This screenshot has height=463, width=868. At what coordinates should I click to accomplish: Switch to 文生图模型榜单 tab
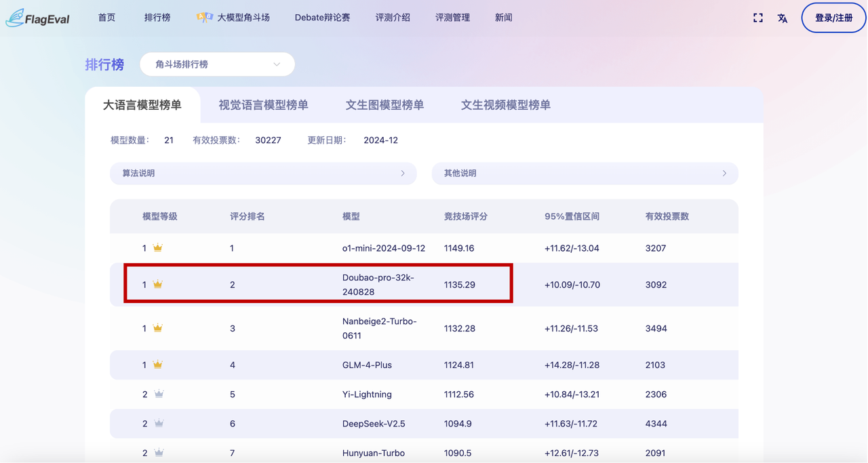(x=384, y=105)
